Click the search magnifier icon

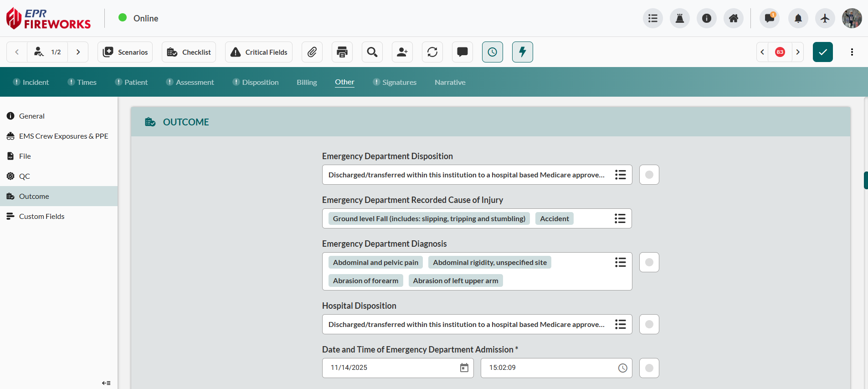372,52
